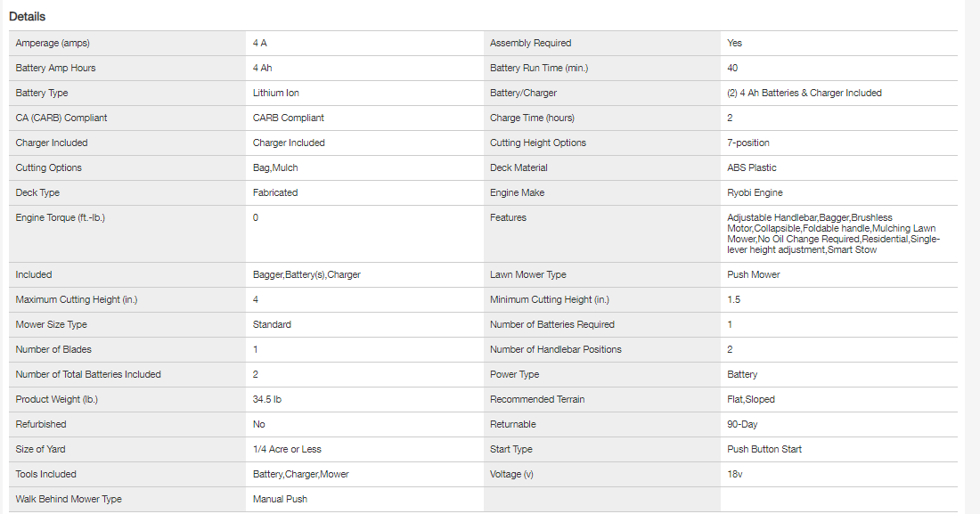The height and width of the screenshot is (514, 980).
Task: Select the 90-Day returnable value
Action: coord(742,425)
